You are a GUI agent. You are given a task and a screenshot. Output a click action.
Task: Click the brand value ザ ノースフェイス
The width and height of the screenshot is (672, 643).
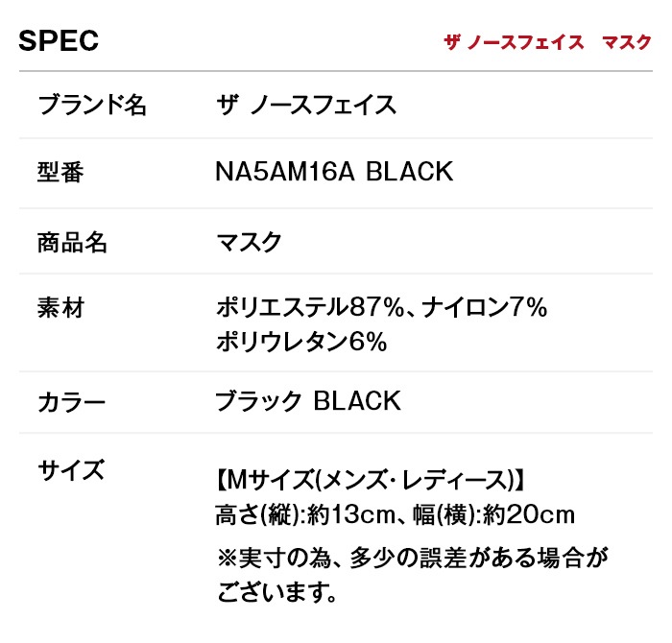(307, 105)
